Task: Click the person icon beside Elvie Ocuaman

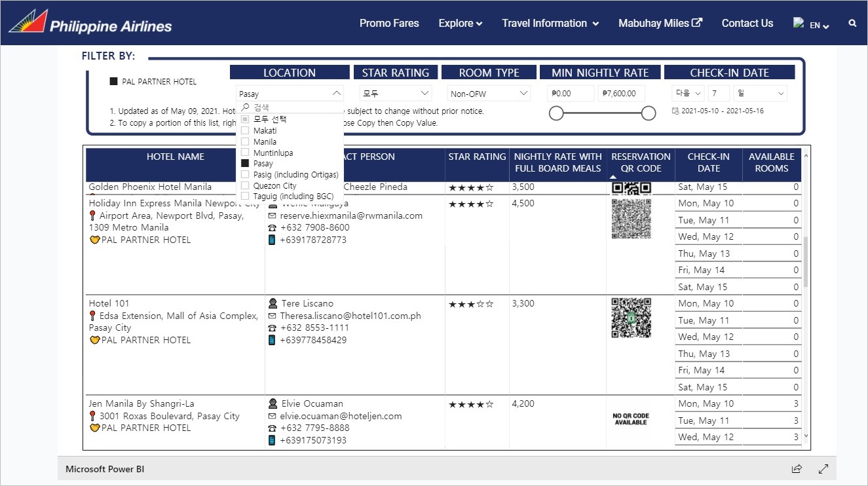Action: point(273,403)
